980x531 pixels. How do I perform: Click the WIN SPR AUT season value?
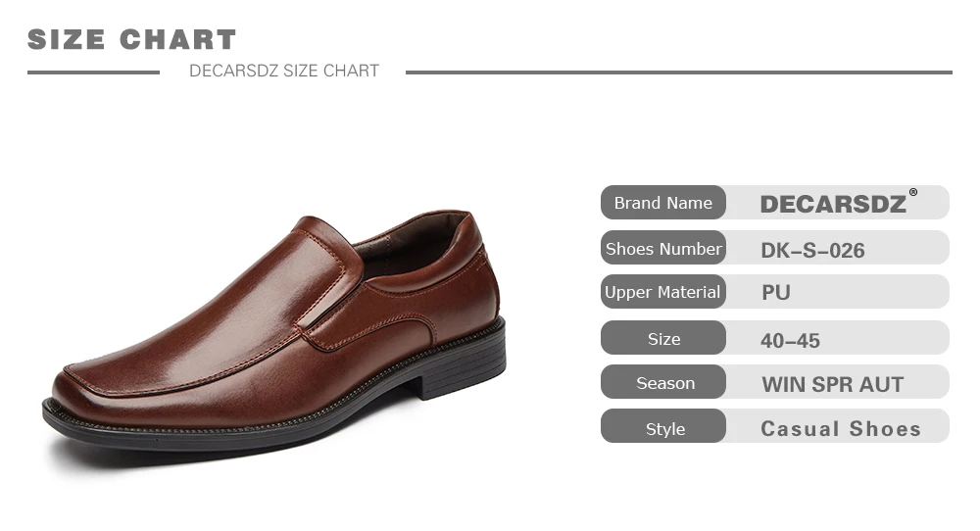pyautogui.click(x=832, y=384)
